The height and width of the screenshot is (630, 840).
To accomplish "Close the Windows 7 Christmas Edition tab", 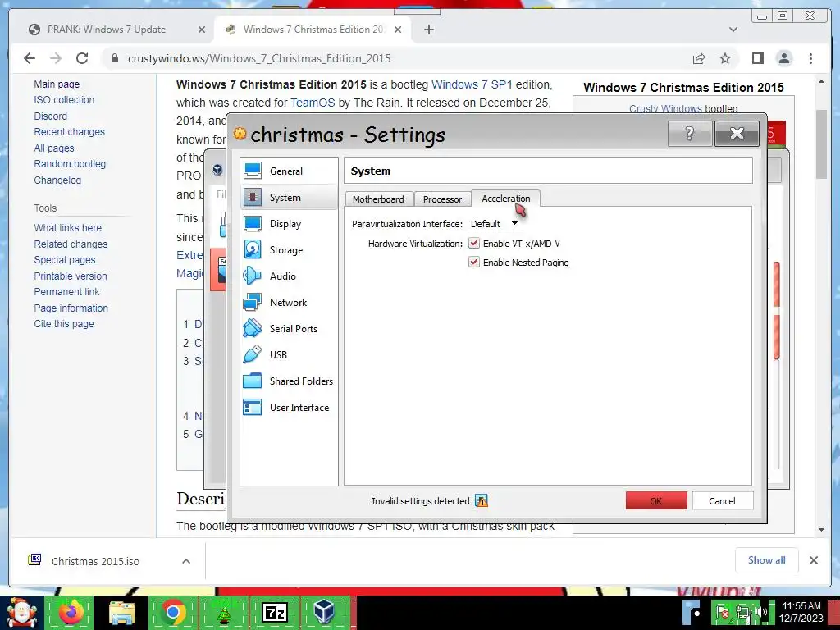I will click(398, 30).
